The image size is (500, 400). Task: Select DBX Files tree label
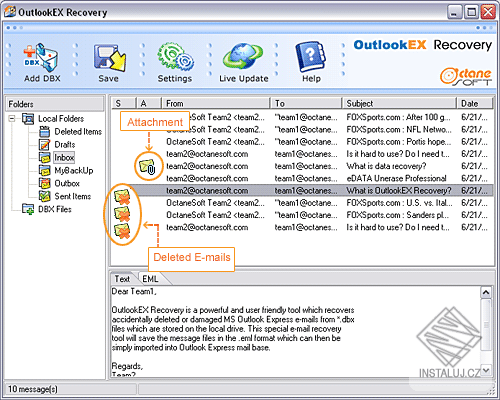55,209
